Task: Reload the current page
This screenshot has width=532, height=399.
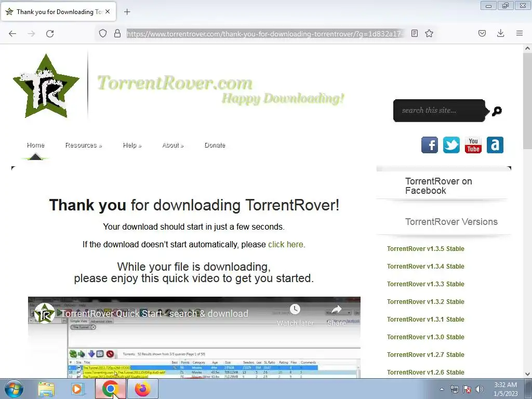Action: 50,33
